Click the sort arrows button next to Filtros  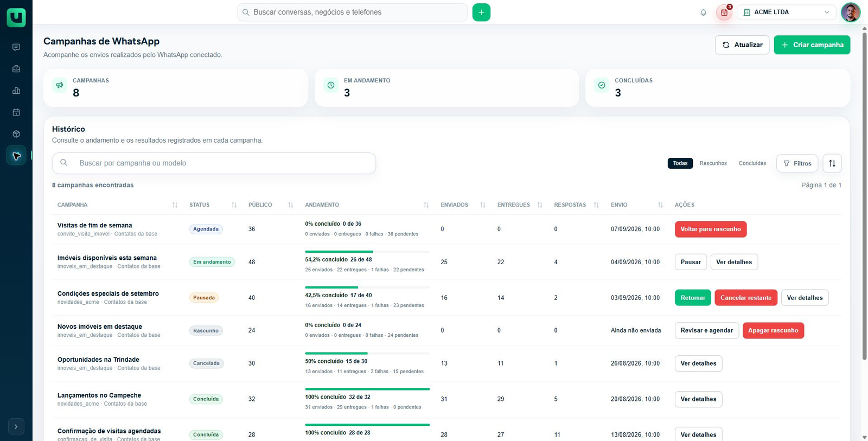pos(832,163)
